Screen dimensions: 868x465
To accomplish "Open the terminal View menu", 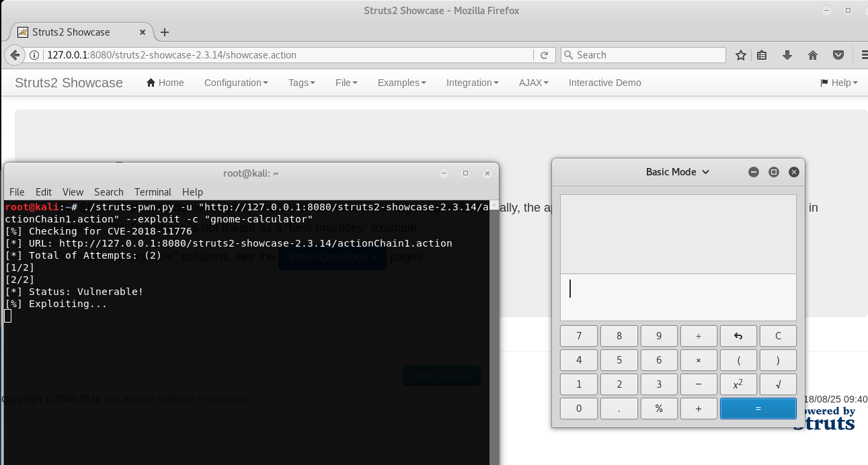I will (x=73, y=192).
